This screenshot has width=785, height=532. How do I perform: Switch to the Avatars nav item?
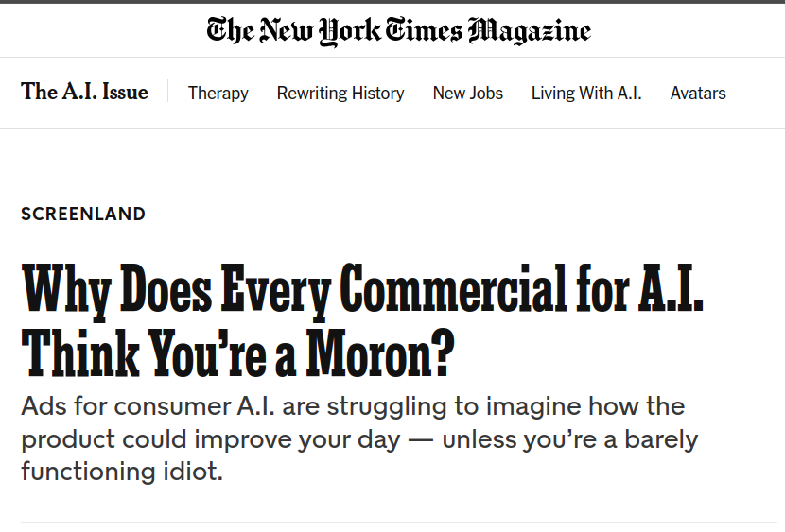click(698, 93)
